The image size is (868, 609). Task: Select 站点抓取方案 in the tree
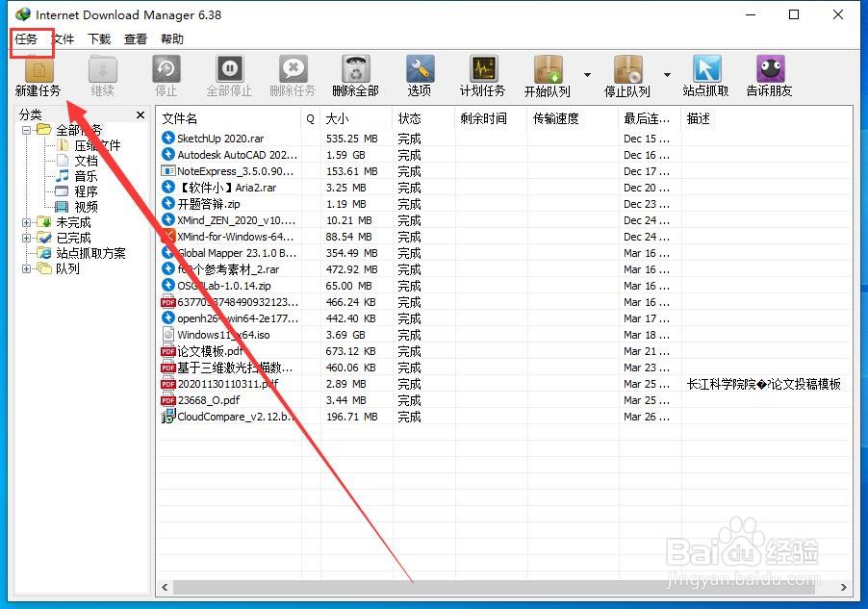click(x=90, y=254)
